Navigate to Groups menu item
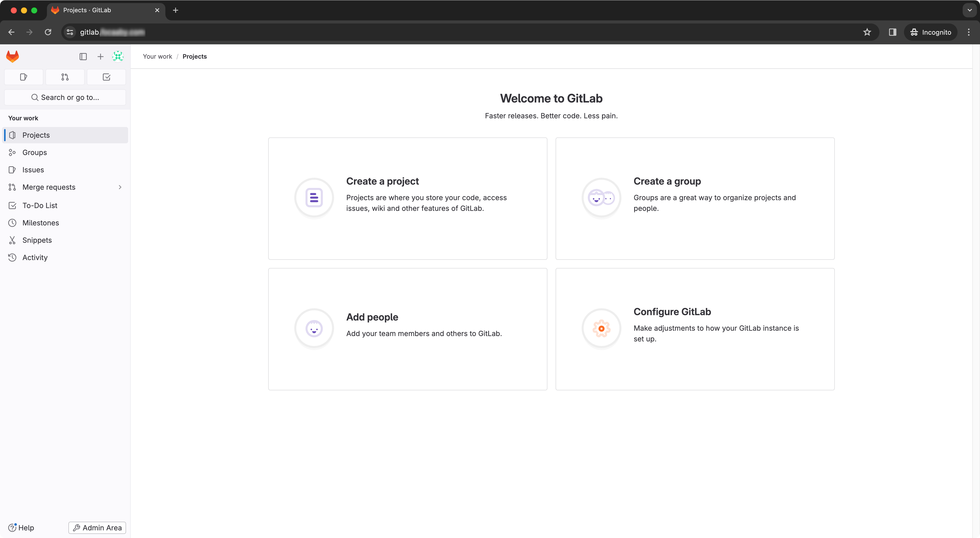The image size is (980, 538). (34, 152)
